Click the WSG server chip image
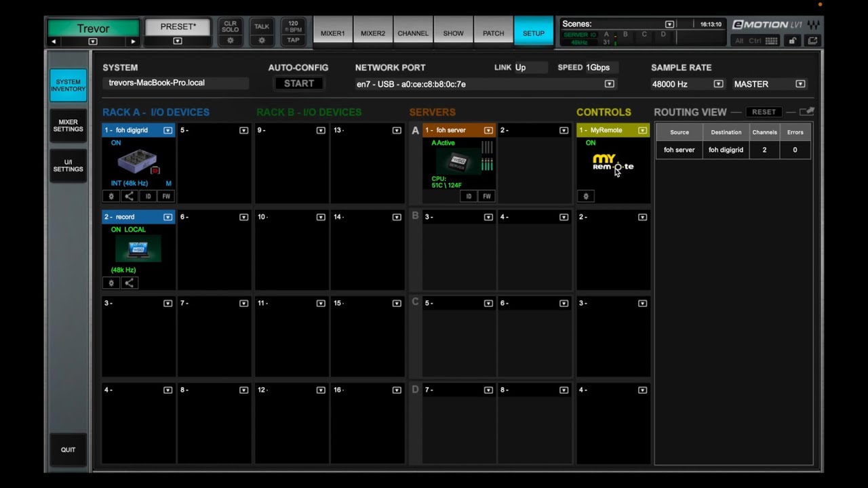Viewport: 868px width, 488px height. pos(459,161)
